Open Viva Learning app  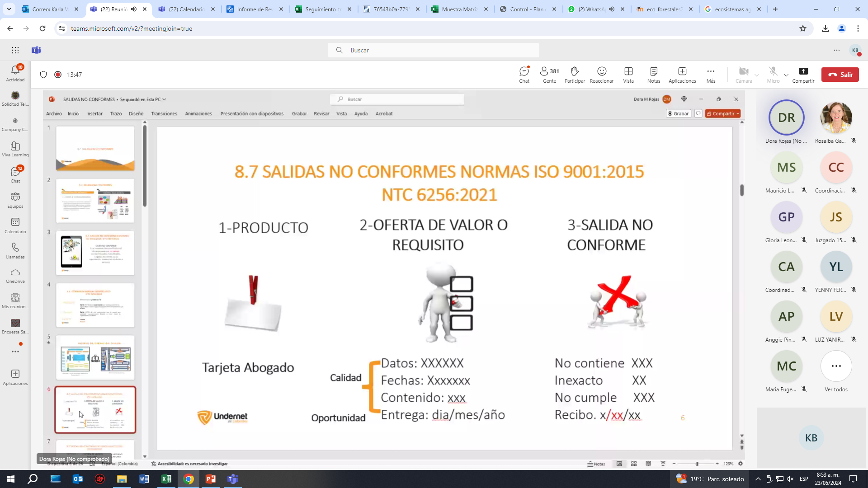[15, 149]
